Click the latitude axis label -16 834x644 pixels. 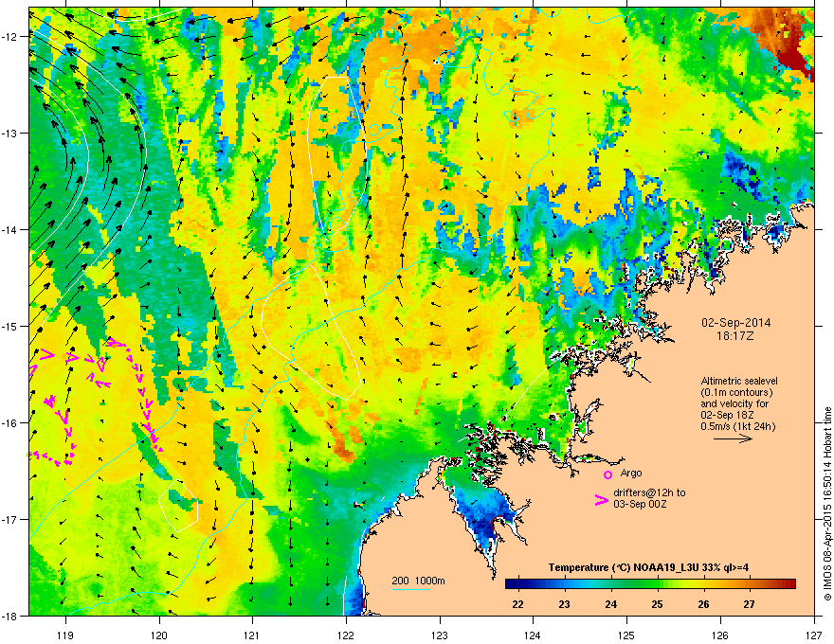(9, 423)
